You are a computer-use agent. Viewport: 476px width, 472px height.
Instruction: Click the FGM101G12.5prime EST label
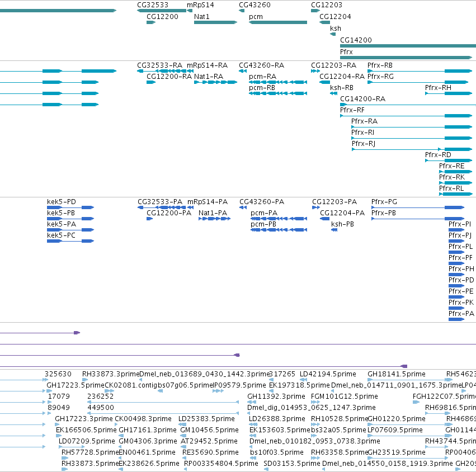tap(344, 397)
